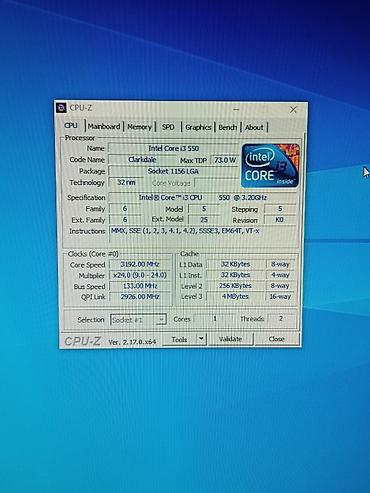Screen dimensions: 370x493
Task: Click the Cores value '1'
Action: pyautogui.click(x=215, y=319)
